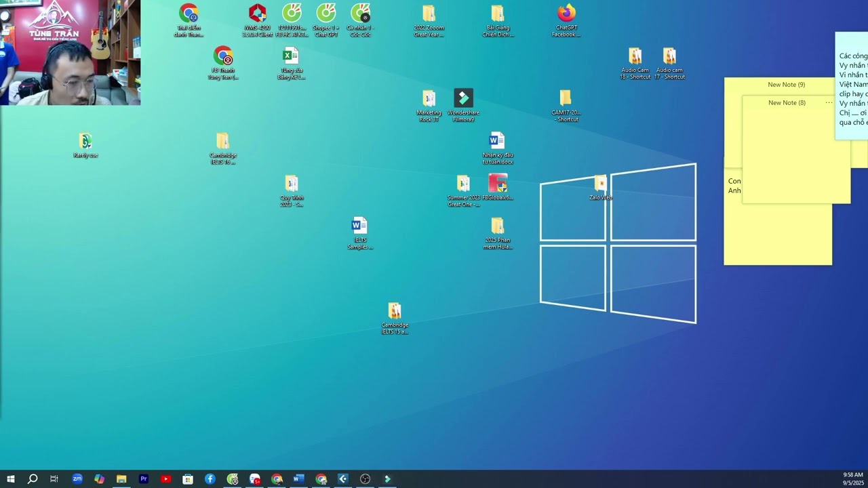Open Microsoft Store from the taskbar

click(188, 479)
